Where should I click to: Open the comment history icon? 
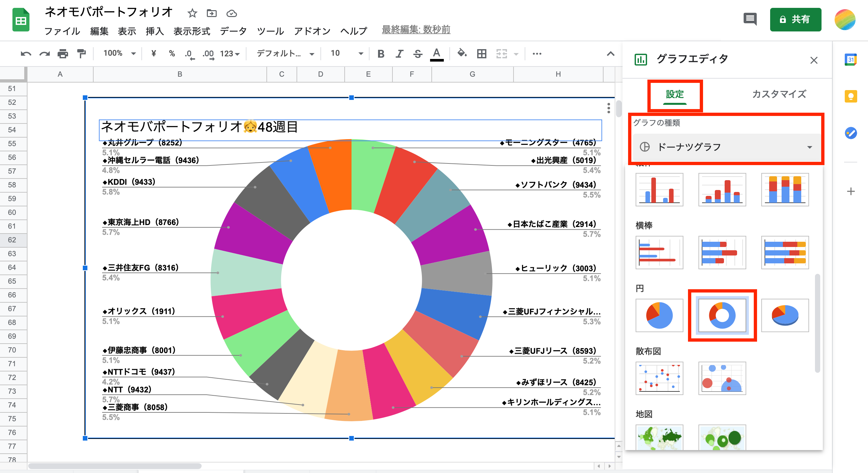(x=750, y=19)
